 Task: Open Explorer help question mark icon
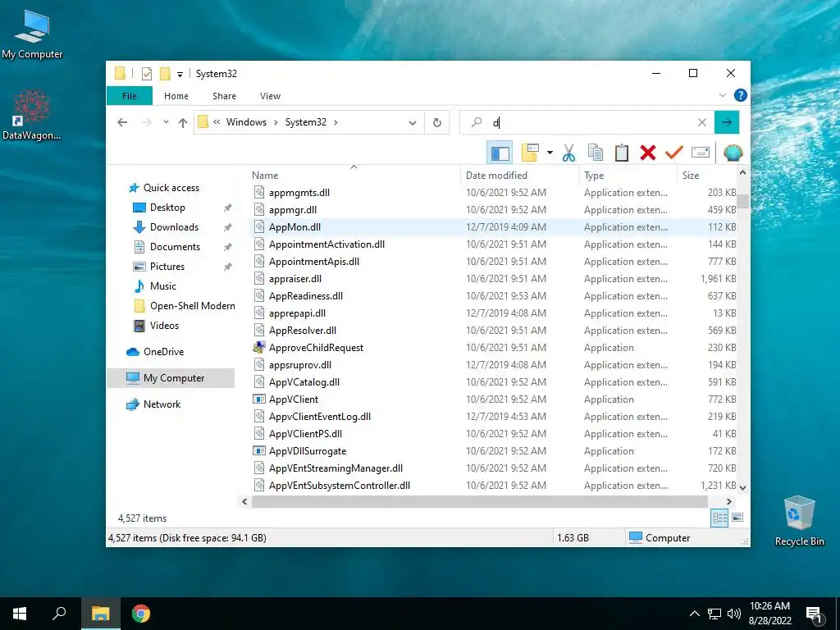741,95
